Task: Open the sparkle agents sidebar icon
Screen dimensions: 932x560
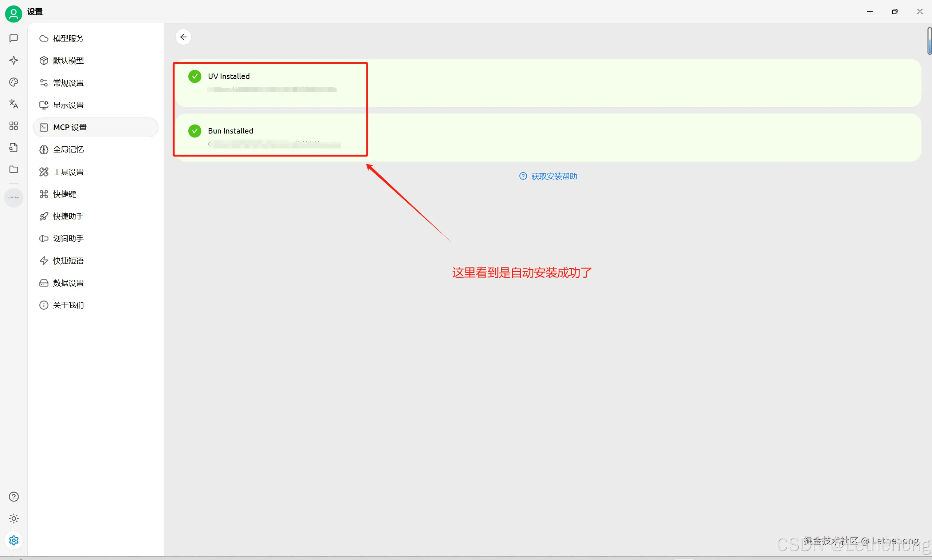Action: (x=13, y=60)
